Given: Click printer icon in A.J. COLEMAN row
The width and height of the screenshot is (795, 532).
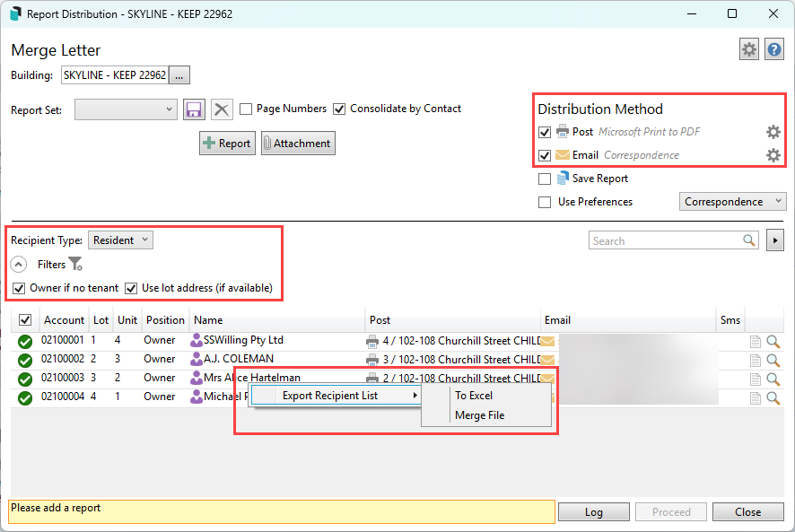Looking at the screenshot, I should (x=372, y=360).
